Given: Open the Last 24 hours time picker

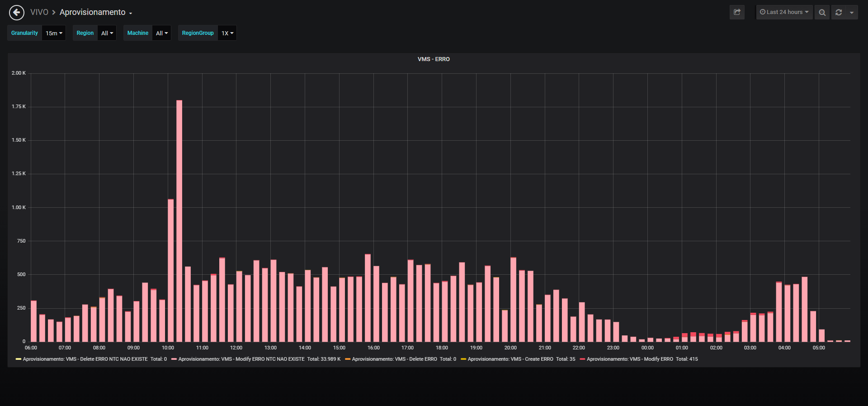Looking at the screenshot, I should coord(784,12).
